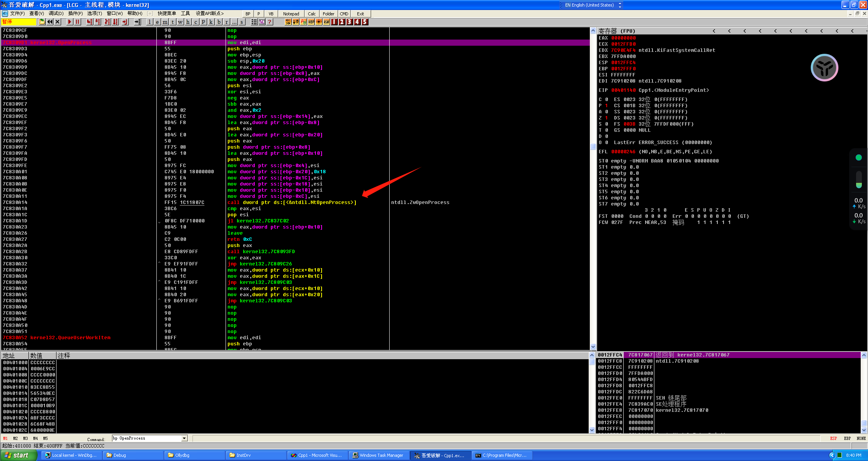Open the memory map 'm' icon
This screenshot has height=461, width=868.
(x=165, y=22)
